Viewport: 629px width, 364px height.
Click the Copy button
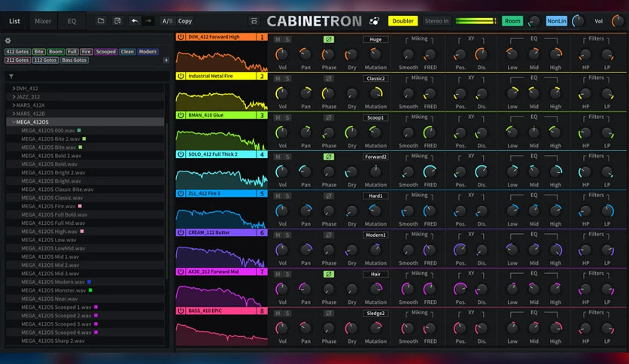tap(185, 21)
